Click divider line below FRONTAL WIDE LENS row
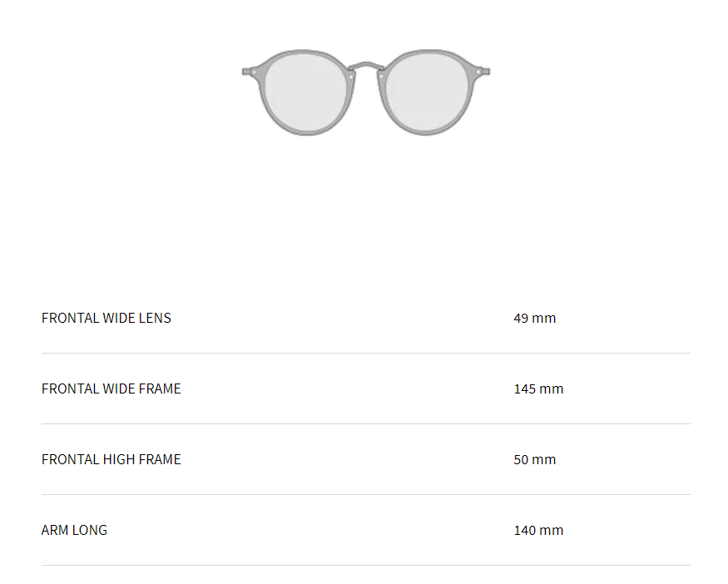Screen dimensions: 728x584 coord(366,353)
